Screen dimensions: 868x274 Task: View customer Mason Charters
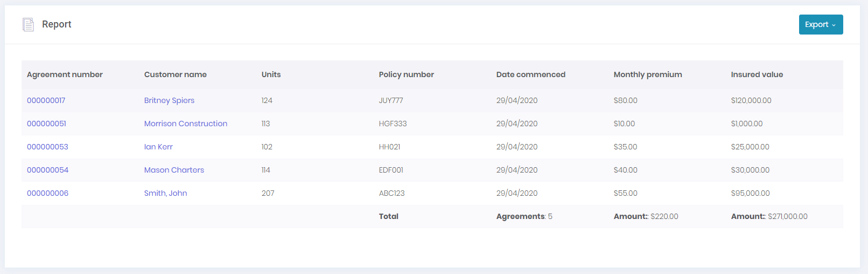(174, 170)
